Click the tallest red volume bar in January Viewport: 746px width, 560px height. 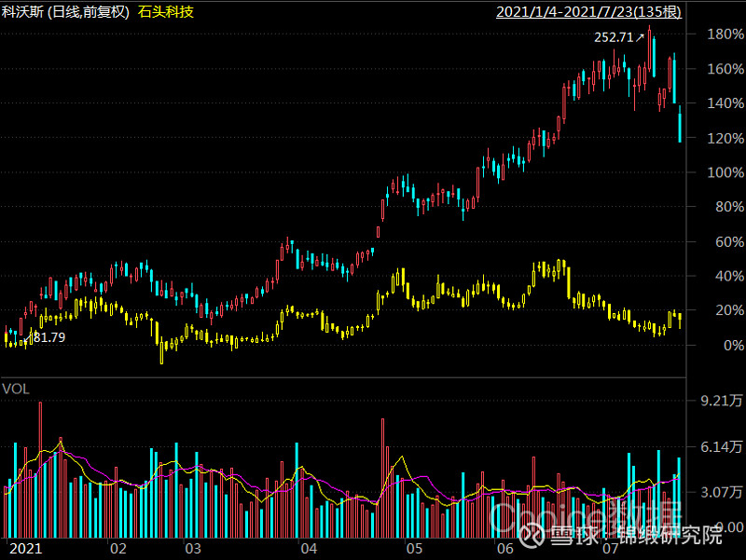pos(40,470)
